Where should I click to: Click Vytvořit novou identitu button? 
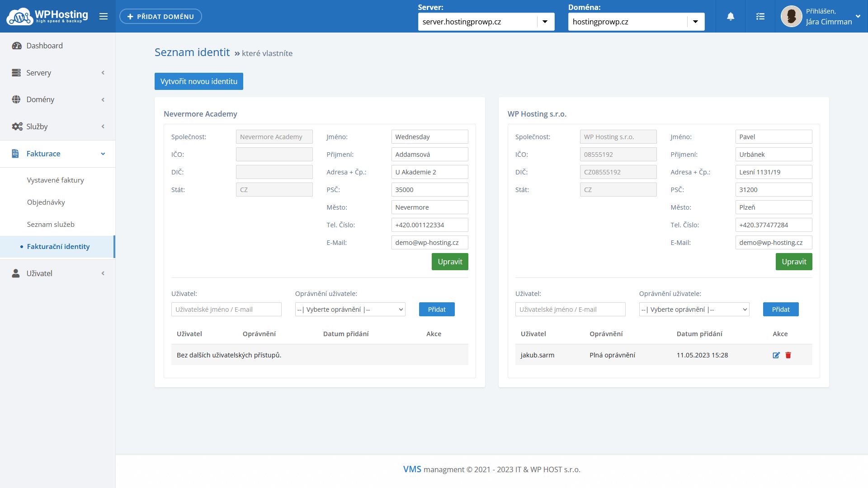pos(198,81)
